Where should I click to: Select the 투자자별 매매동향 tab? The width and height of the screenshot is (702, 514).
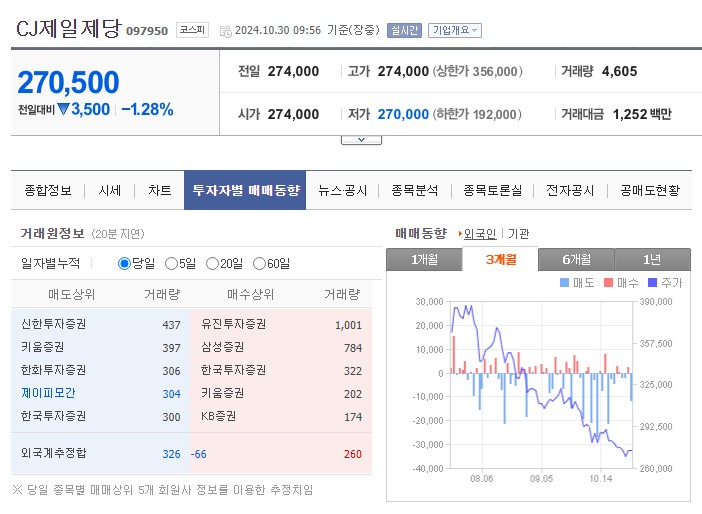(x=245, y=190)
